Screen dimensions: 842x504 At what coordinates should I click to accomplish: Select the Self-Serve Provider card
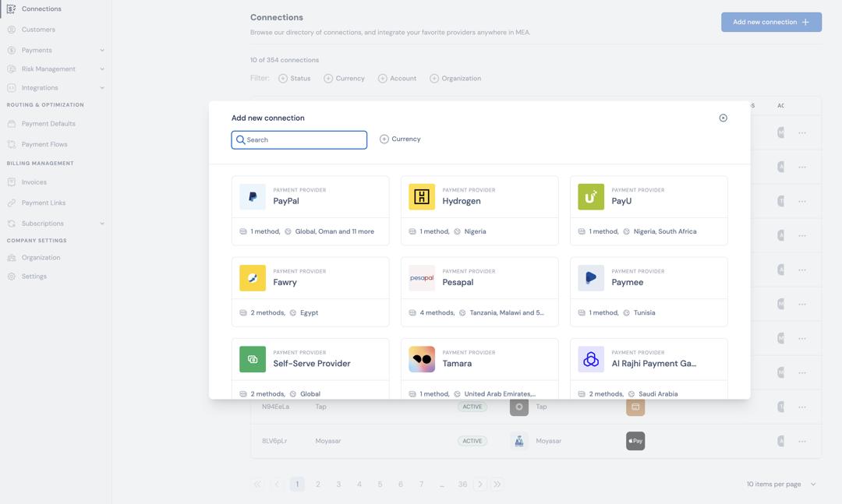click(311, 364)
